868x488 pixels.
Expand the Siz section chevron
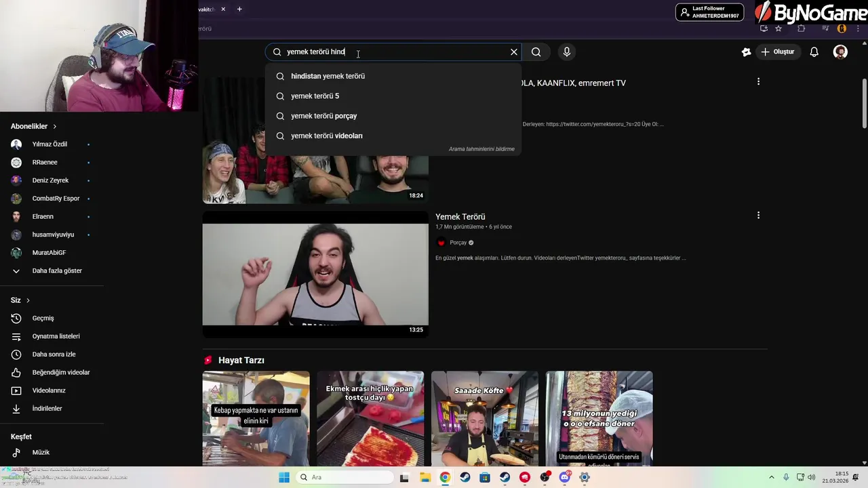(x=28, y=300)
